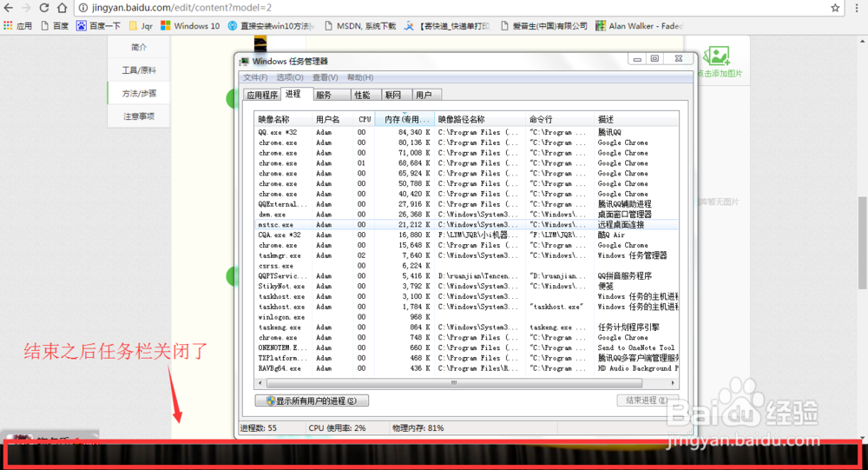Image resolution: width=868 pixels, height=470 pixels.
Task: Open Alan Walker - Faded bookmark
Action: tap(640, 25)
